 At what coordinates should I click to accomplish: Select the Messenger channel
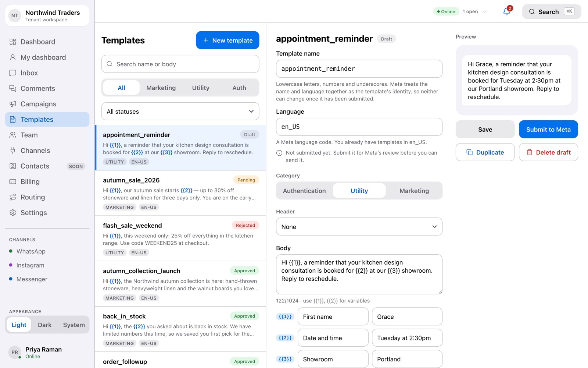coord(47,279)
